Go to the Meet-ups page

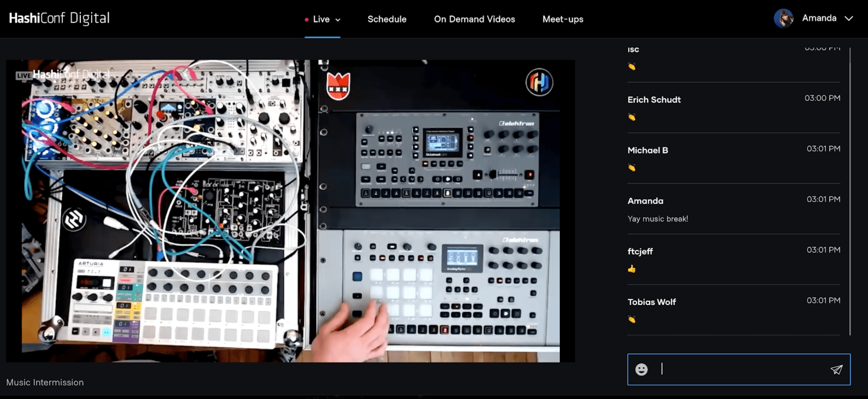[563, 19]
